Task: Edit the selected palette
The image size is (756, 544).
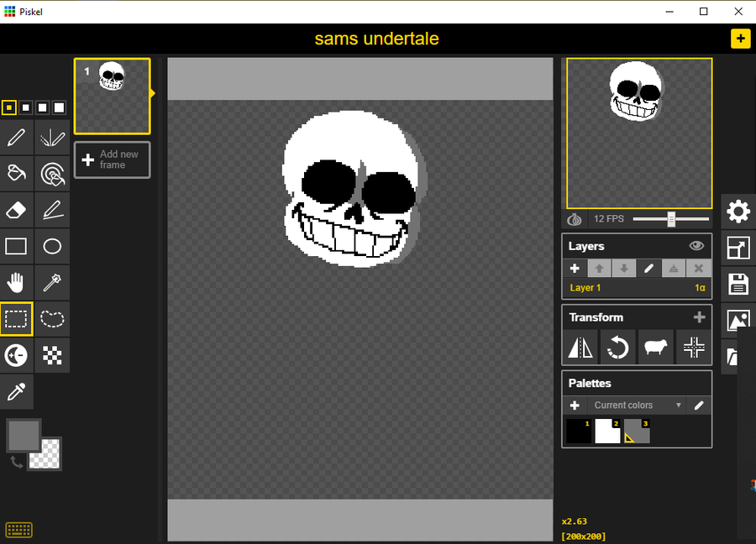Action: point(699,405)
